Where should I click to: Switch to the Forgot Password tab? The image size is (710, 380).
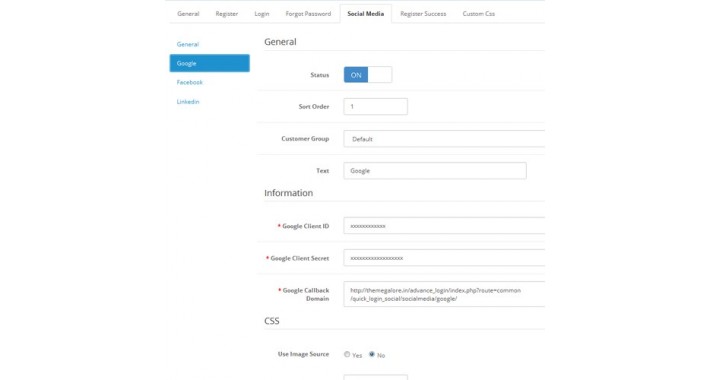[308, 14]
